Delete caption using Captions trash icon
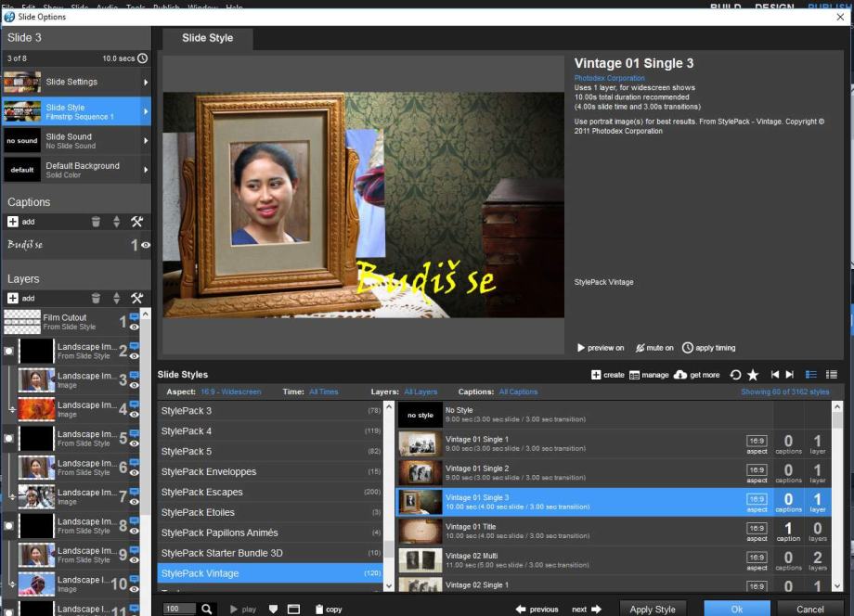 96,222
